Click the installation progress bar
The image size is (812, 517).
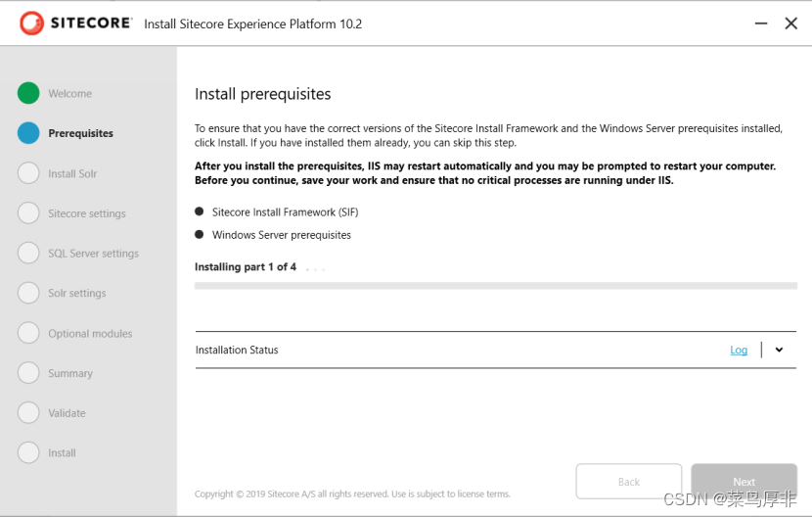coord(496,286)
